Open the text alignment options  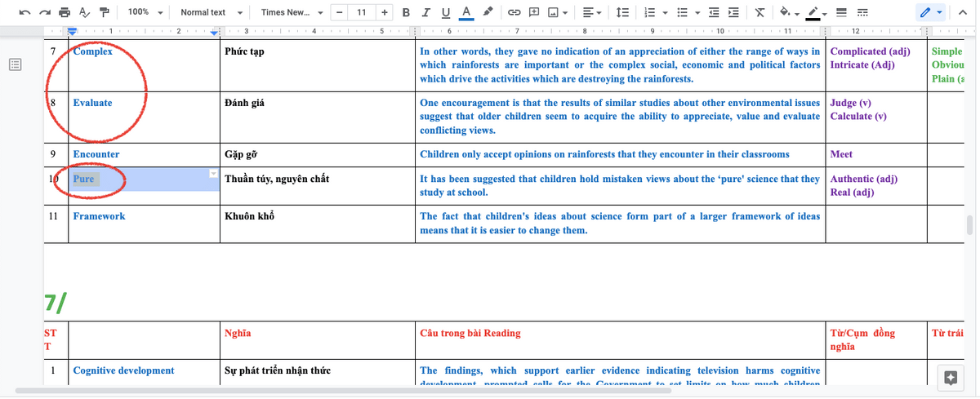590,13
